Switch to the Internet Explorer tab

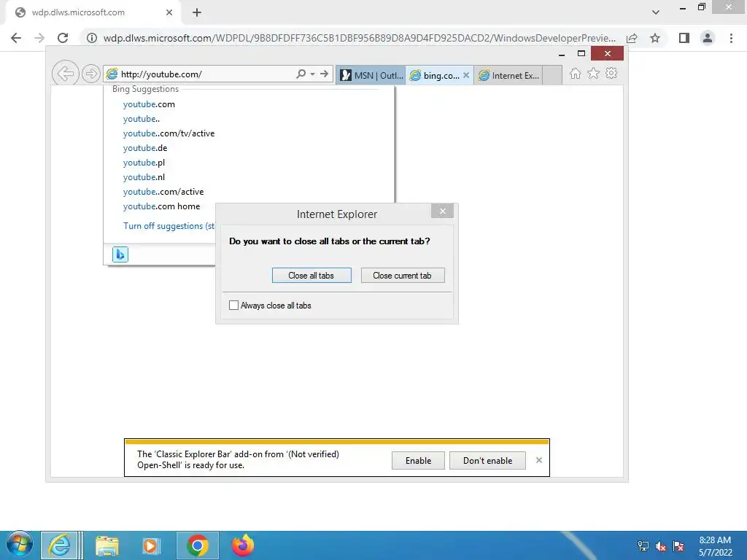click(x=508, y=75)
